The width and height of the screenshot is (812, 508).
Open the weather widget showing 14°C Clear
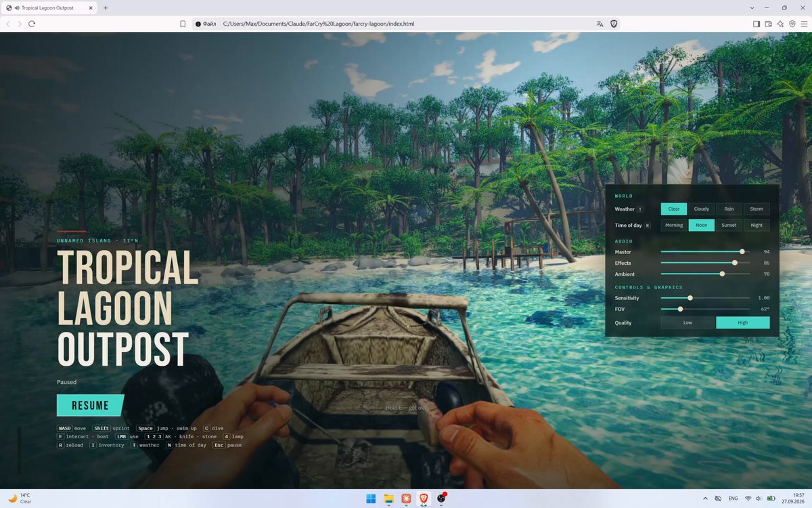tap(20, 499)
